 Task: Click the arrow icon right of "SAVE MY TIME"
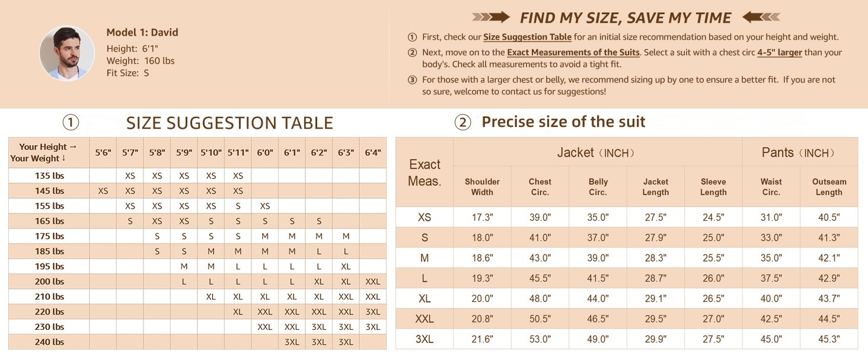coord(761,17)
